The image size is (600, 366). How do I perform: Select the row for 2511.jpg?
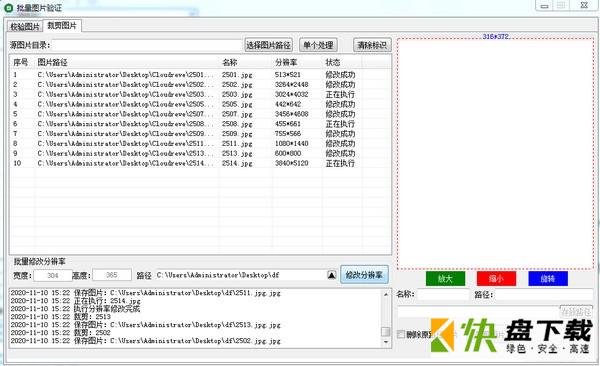click(200, 144)
